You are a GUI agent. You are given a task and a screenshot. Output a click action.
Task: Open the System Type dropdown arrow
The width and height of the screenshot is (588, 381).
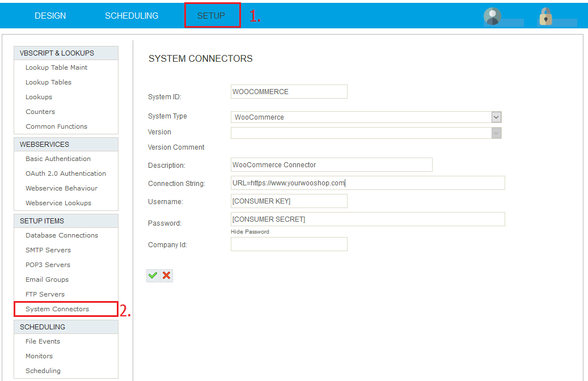click(496, 117)
